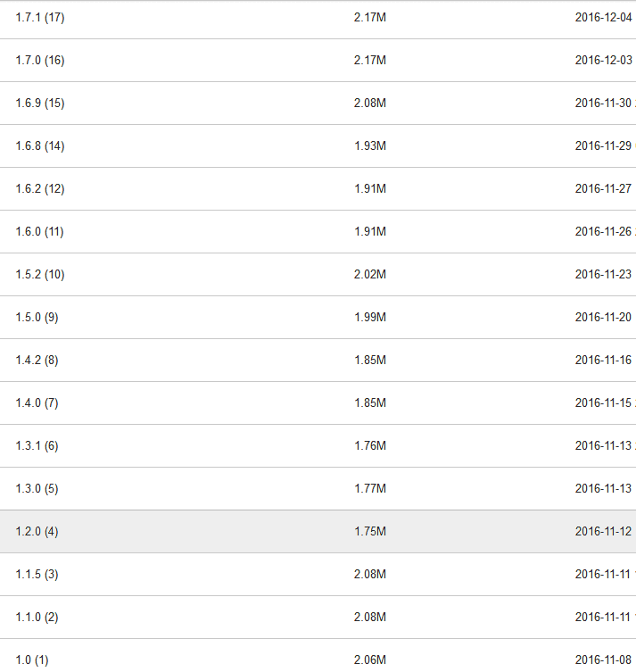Open the 1.5.0 (9) version

pos(37,318)
